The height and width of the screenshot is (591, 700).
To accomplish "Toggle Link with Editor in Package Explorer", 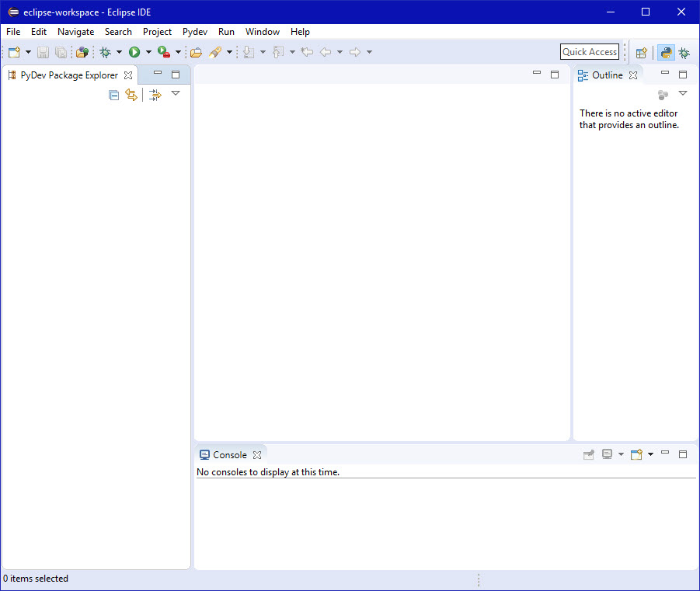I will point(131,95).
